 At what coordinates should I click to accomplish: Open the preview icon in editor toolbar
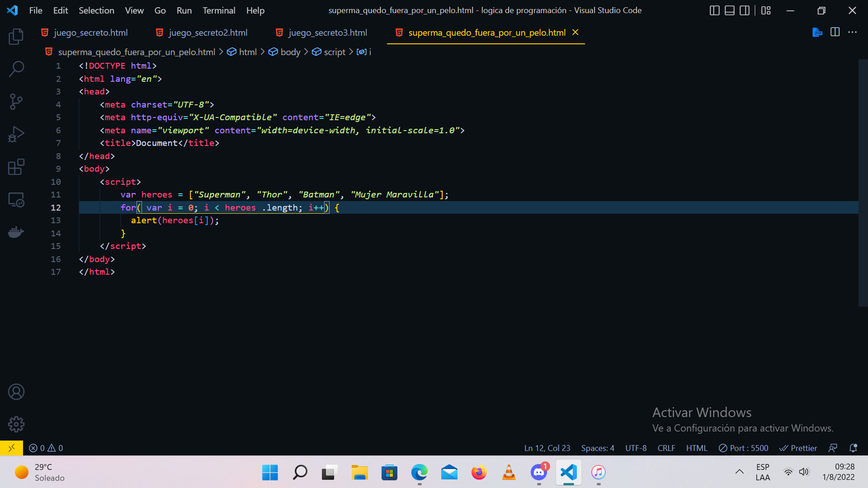pyautogui.click(x=817, y=33)
